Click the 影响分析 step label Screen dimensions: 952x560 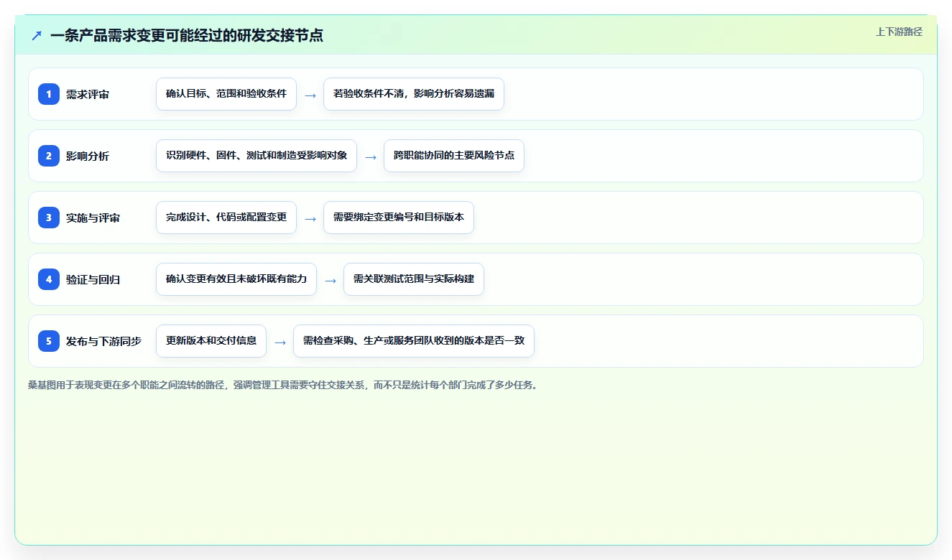pyautogui.click(x=88, y=156)
